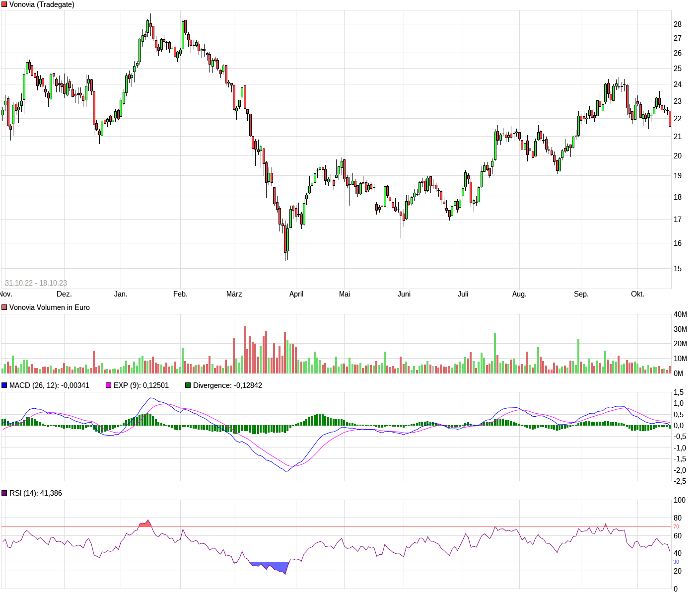Image resolution: width=700 pixels, height=596 pixels.
Task: Click price axis label 26
Action: pos(678,53)
